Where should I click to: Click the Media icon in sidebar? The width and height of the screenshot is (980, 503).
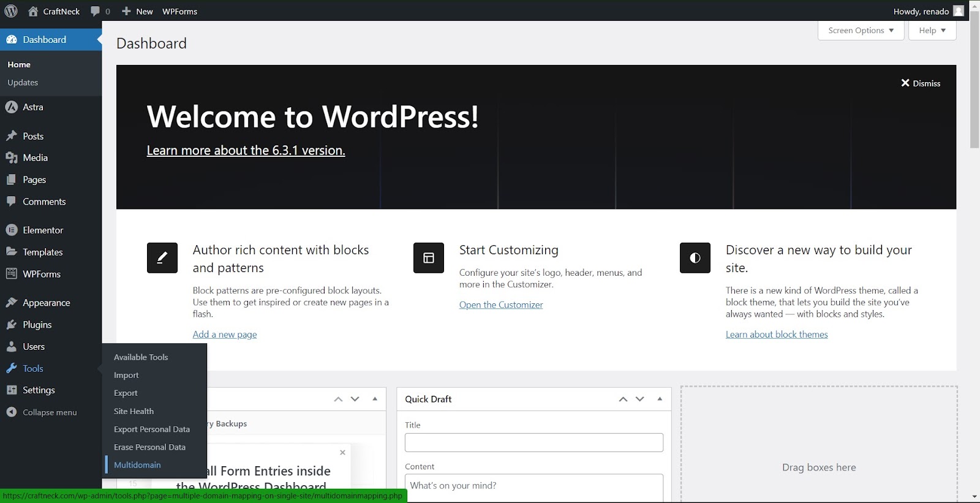[x=12, y=157]
